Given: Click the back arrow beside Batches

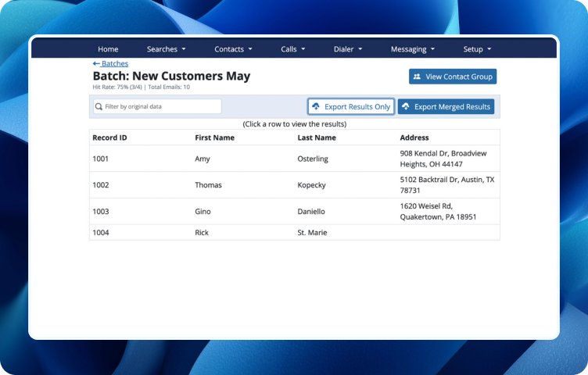Looking at the screenshot, I should (x=96, y=64).
